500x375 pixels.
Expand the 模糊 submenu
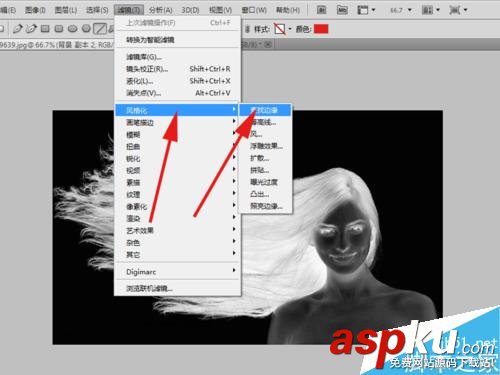coord(178,135)
